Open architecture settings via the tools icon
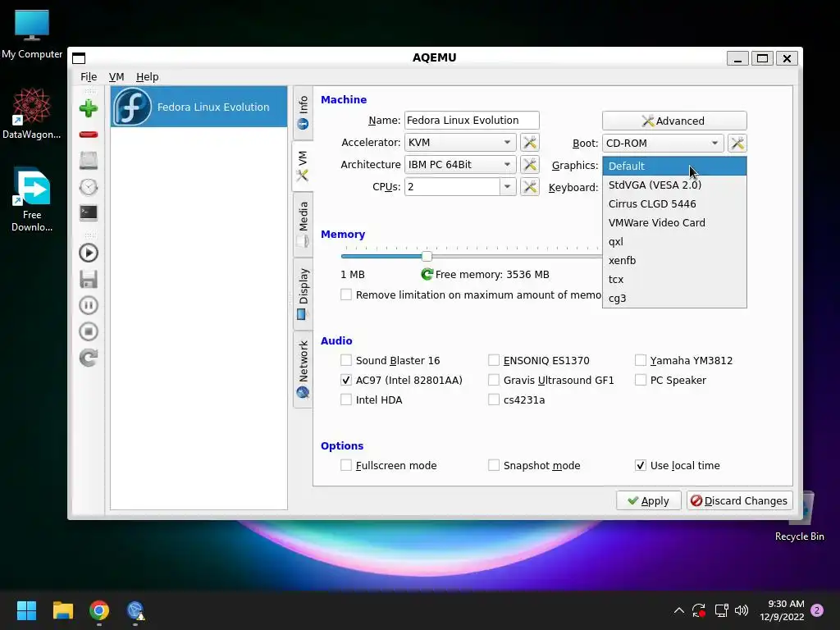 (x=530, y=164)
